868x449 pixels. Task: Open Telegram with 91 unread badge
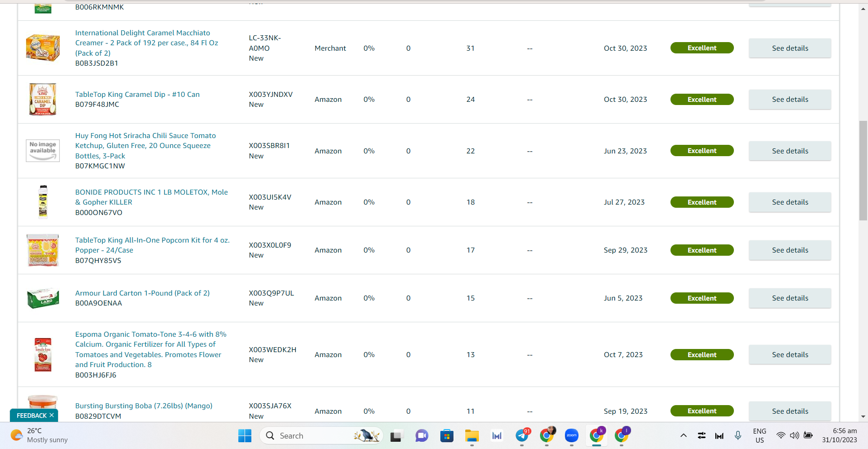pos(522,436)
